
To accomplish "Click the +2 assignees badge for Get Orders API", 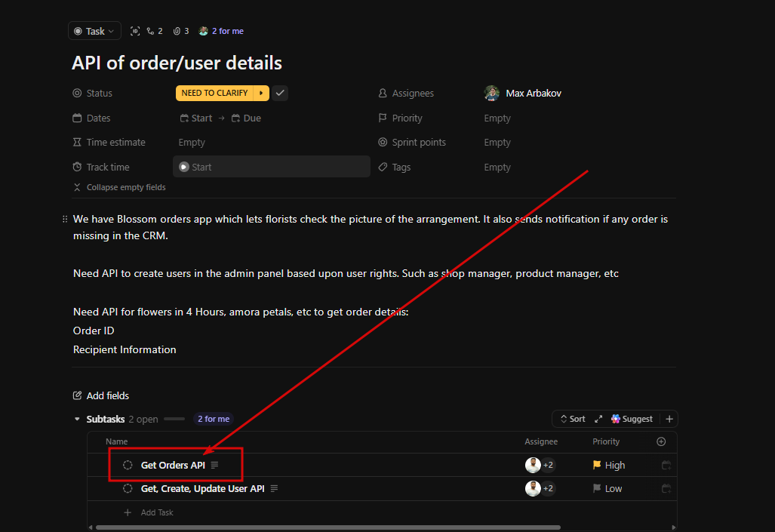I will point(548,466).
